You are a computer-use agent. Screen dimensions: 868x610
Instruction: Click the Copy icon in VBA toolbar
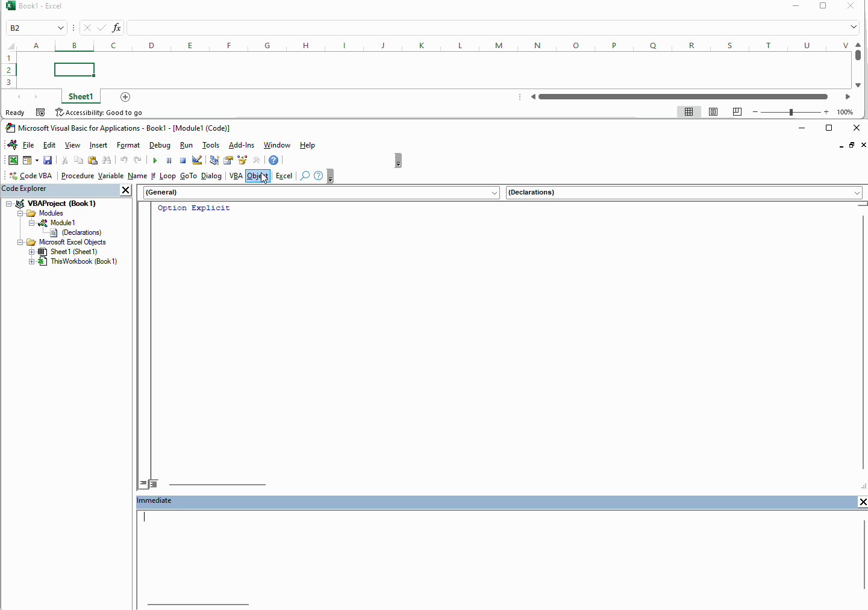[x=79, y=160]
